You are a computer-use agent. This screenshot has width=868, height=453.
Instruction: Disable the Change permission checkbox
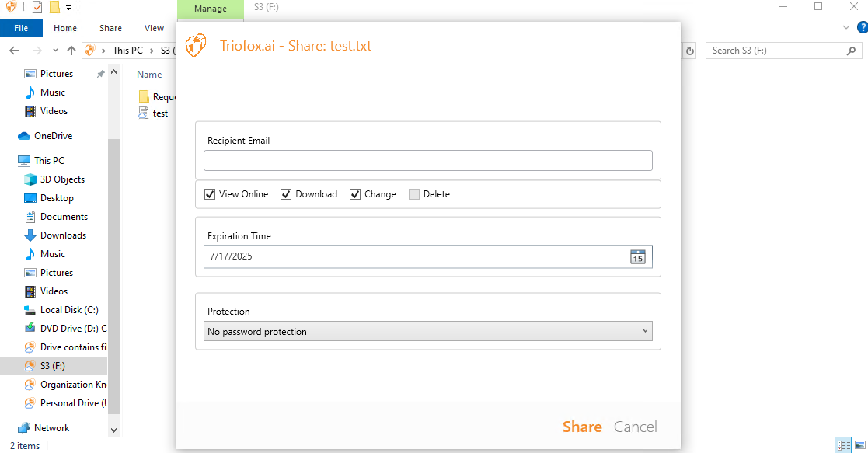(x=355, y=194)
